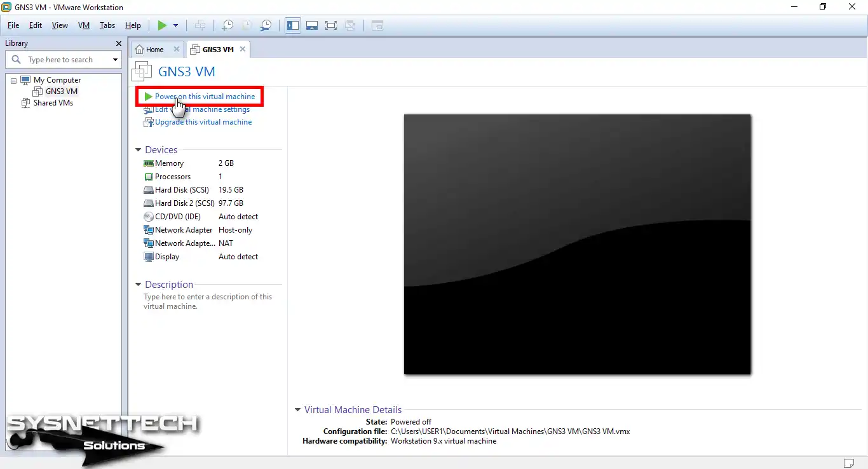868x469 pixels.
Task: Select the NAT Network Adapter icon
Action: tap(149, 243)
